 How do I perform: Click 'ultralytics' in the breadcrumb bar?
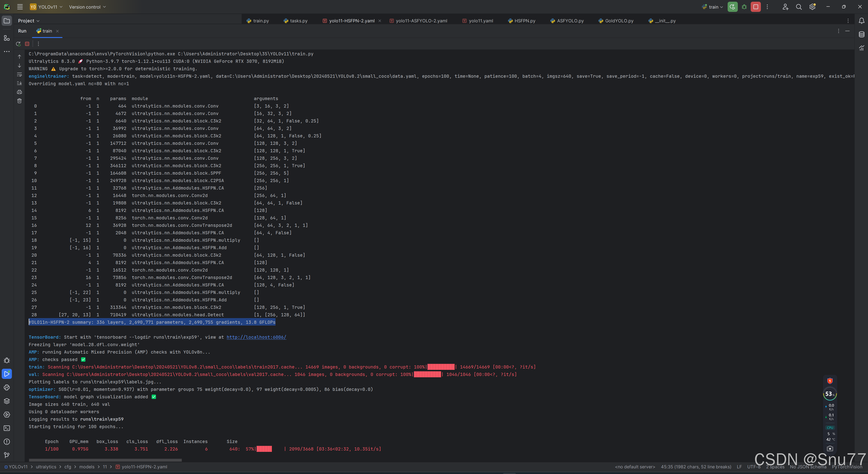click(x=46, y=467)
